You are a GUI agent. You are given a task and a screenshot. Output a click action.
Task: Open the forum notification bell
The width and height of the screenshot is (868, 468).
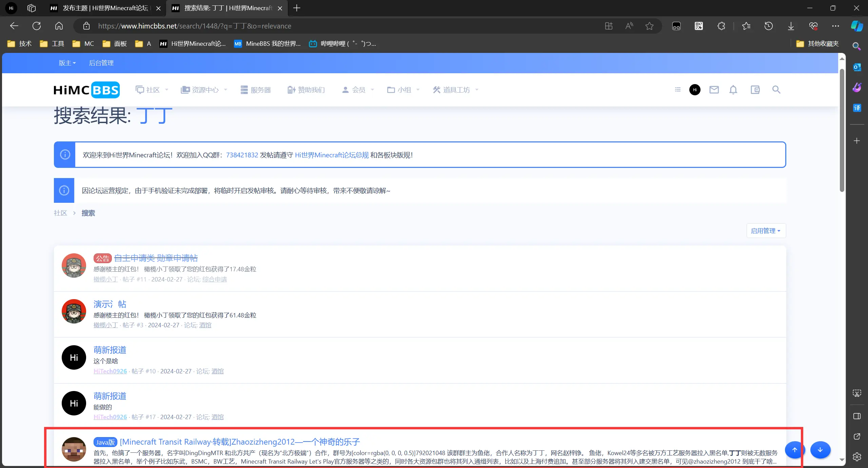coord(733,90)
